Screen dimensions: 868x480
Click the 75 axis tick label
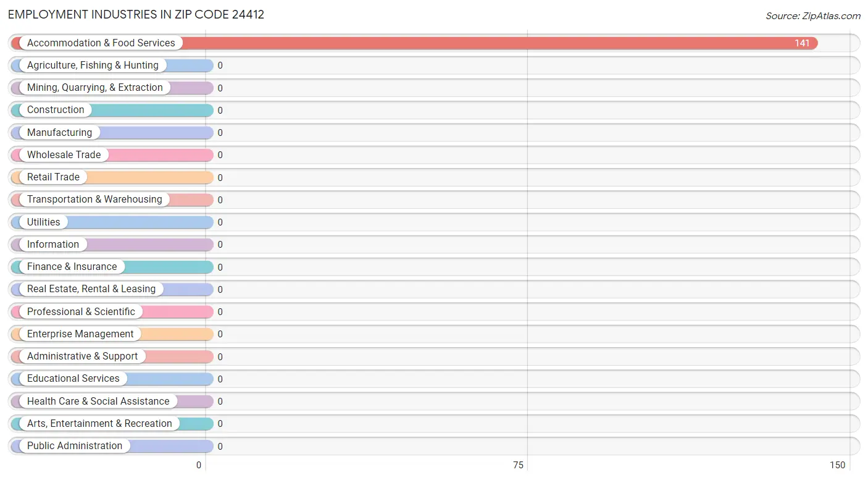click(x=518, y=465)
